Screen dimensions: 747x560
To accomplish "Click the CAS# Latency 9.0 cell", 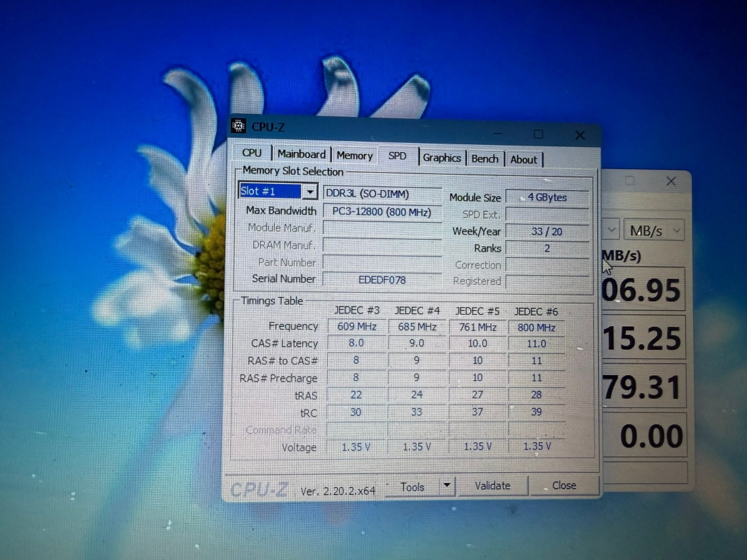I will 417,343.
